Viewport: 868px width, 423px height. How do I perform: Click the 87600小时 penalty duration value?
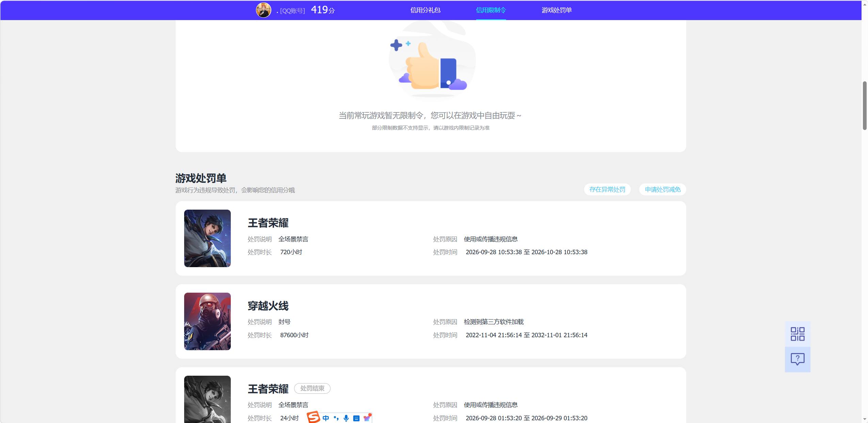pos(294,335)
